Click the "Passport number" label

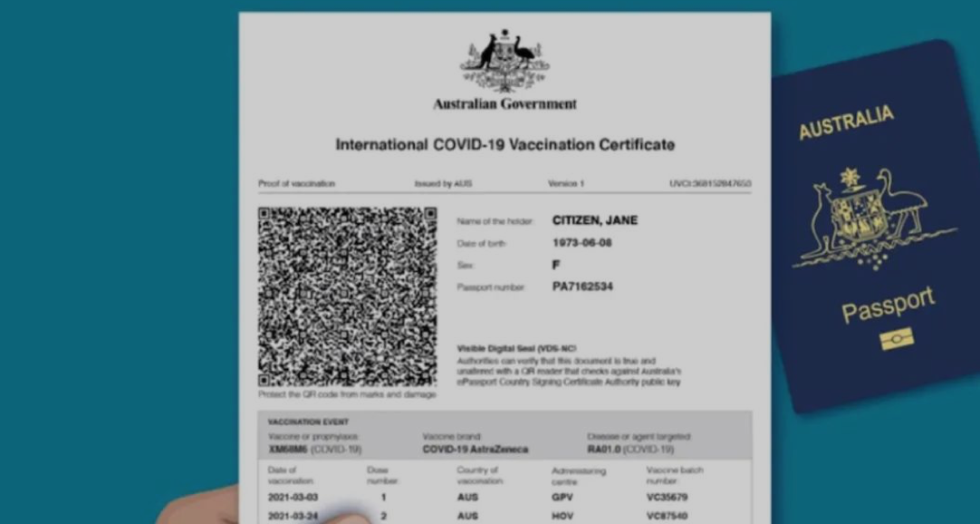(x=491, y=287)
